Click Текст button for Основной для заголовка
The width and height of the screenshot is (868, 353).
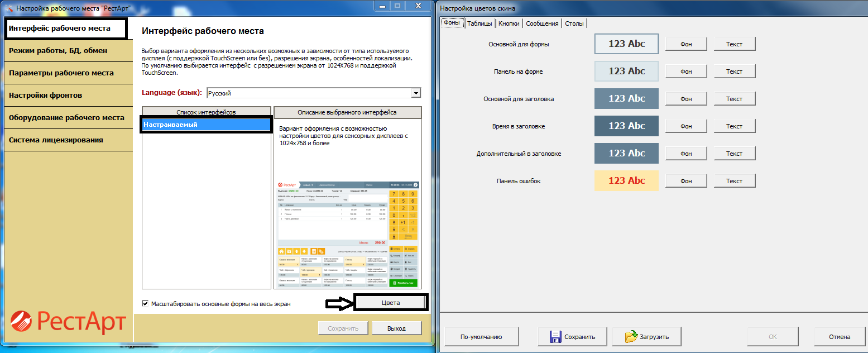(735, 99)
